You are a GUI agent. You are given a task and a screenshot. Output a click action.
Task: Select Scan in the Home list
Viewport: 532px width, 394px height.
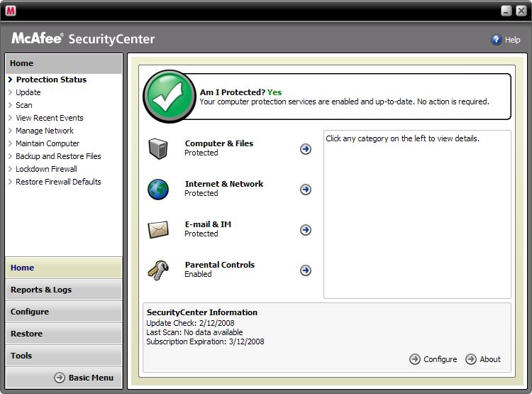(x=24, y=105)
